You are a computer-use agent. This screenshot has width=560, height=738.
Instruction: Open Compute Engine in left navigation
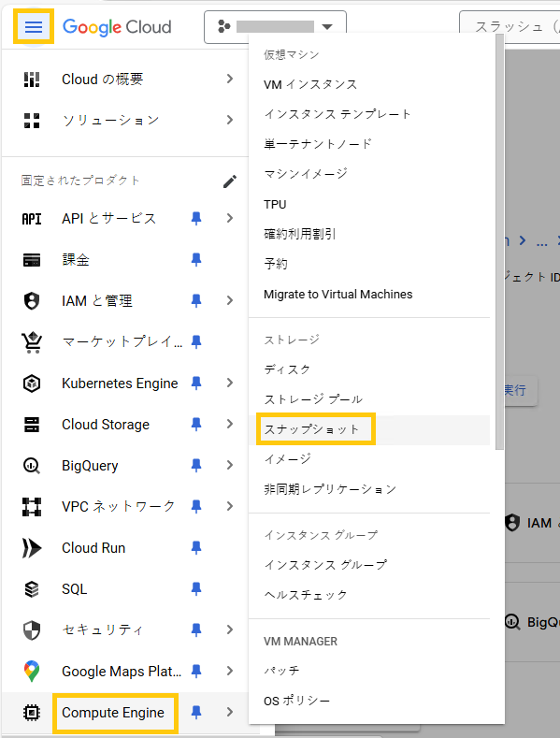pyautogui.click(x=113, y=713)
